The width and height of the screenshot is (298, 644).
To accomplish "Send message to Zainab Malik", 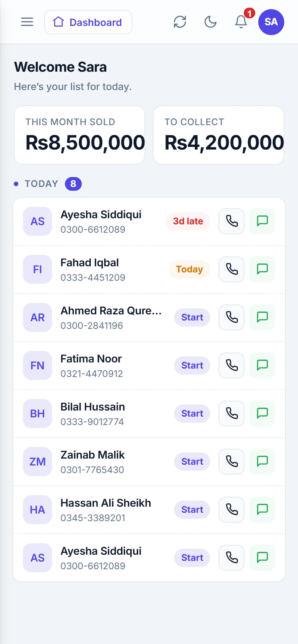I will point(262,462).
